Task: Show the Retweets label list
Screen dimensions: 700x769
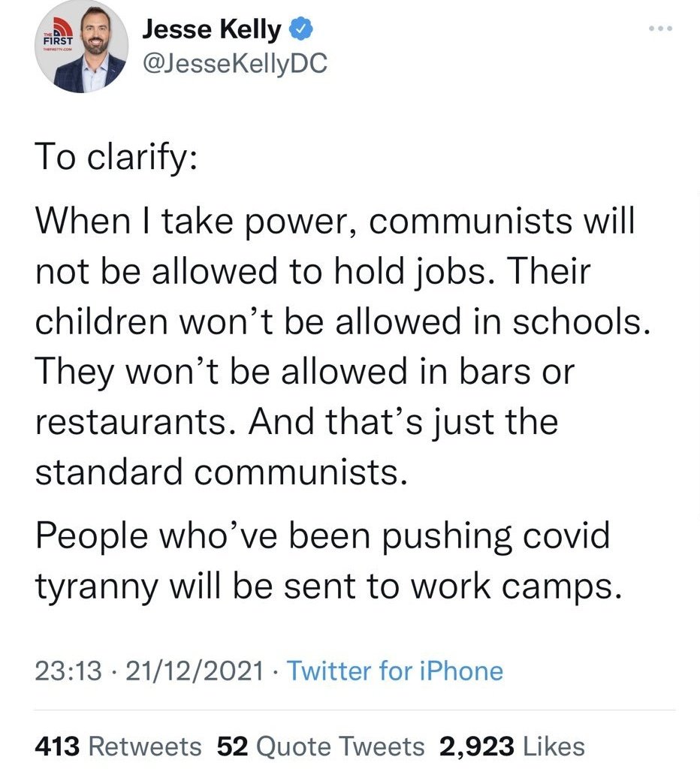Action: (146, 746)
